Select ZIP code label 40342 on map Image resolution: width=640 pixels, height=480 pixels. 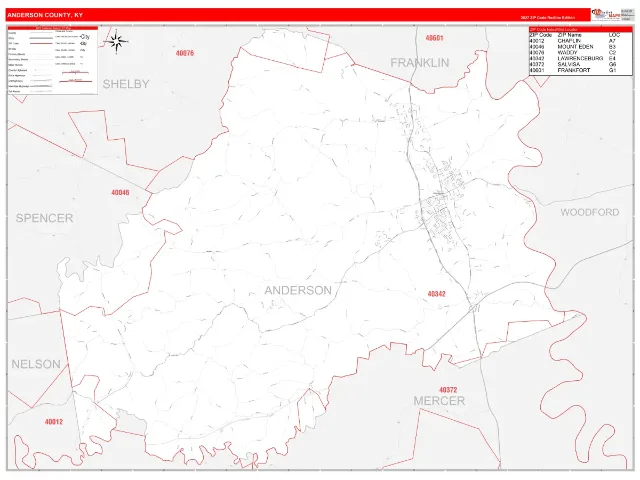click(x=437, y=294)
